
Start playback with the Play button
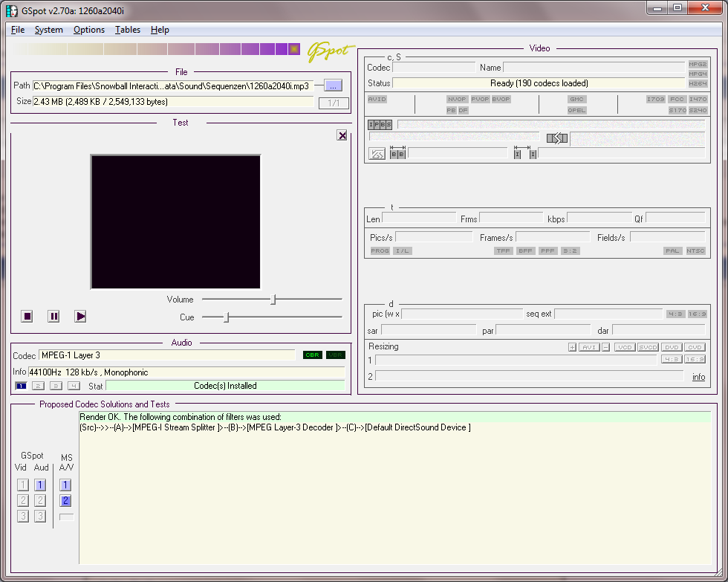pyautogui.click(x=80, y=317)
